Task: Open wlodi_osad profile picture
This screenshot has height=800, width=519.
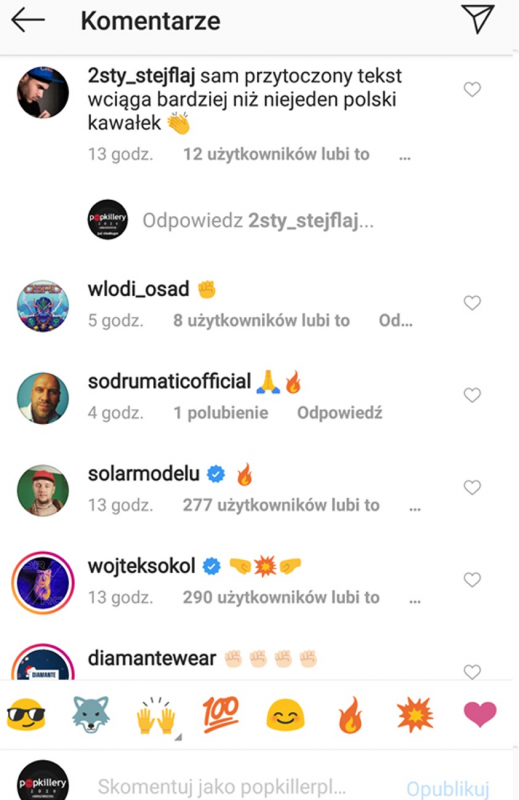Action: [x=43, y=306]
